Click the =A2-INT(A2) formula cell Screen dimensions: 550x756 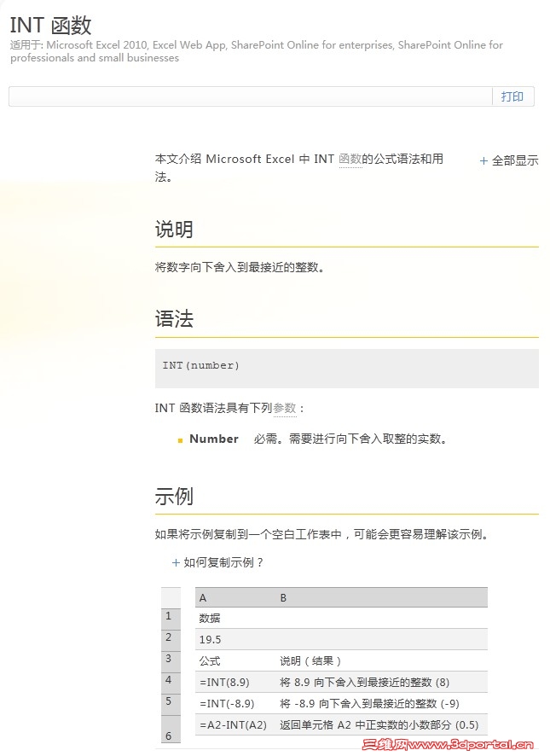pyautogui.click(x=234, y=725)
